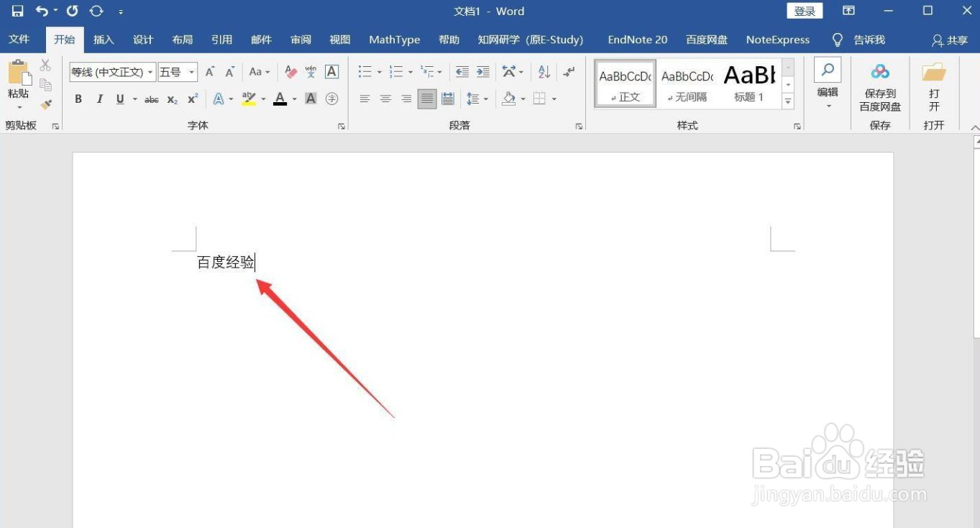Switch to the MathType tab
Screen dimensions: 980x528
[x=394, y=40]
